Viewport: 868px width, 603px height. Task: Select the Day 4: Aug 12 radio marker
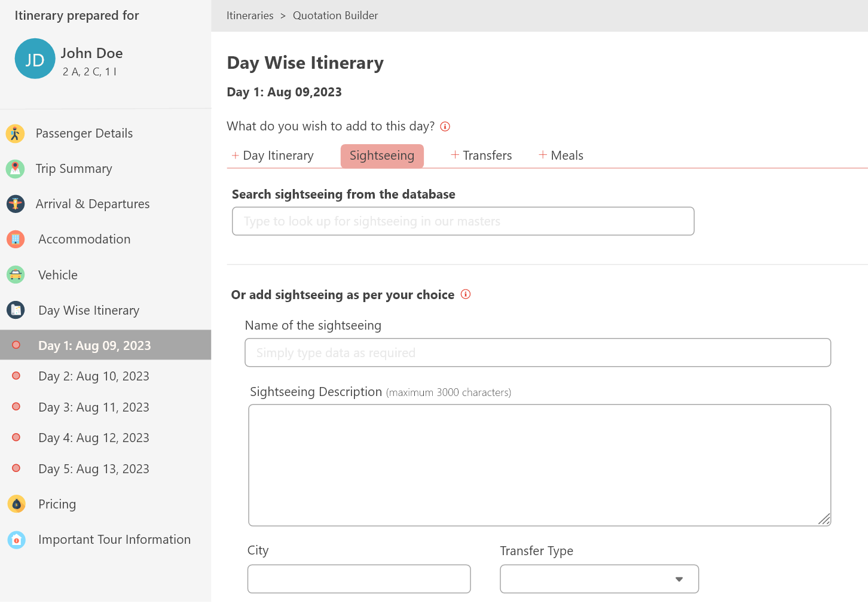pyautogui.click(x=16, y=437)
